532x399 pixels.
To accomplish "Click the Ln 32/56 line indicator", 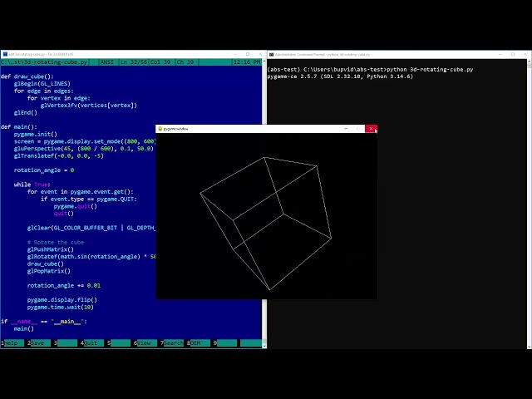I will point(134,62).
